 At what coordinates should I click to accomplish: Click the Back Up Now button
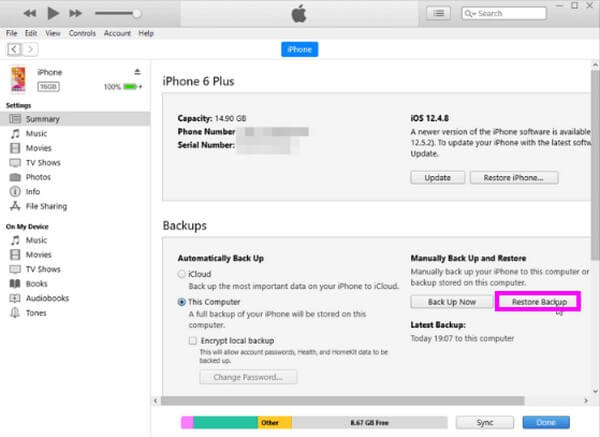pos(452,302)
